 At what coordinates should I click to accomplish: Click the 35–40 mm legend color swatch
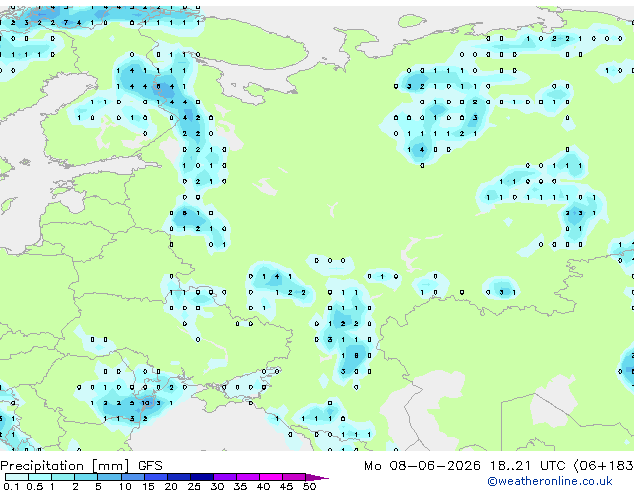point(247,477)
